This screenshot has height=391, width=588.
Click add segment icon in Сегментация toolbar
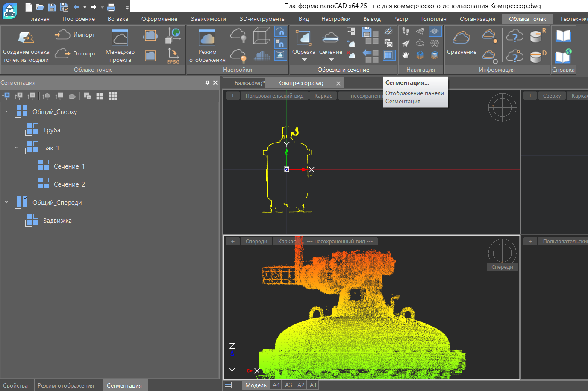click(x=6, y=96)
